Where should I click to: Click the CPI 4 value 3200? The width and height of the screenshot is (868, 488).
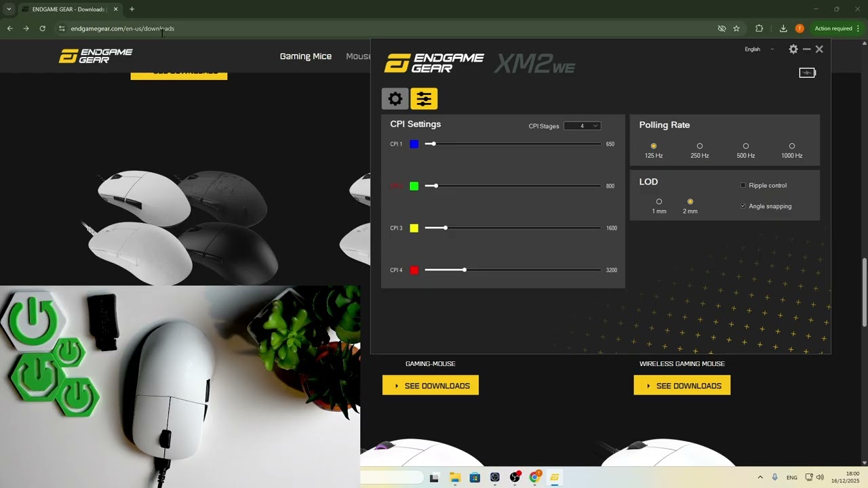coord(612,270)
